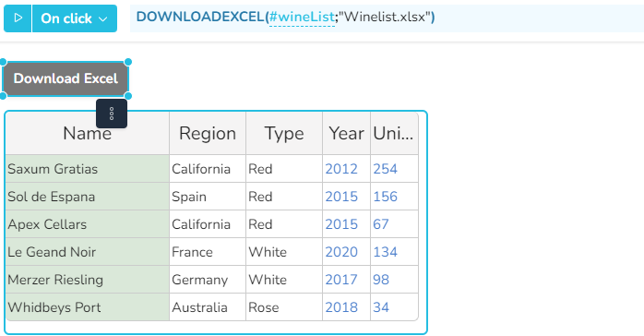Click Red type in Saxum Gratias row
This screenshot has width=644, height=336.
click(284, 169)
